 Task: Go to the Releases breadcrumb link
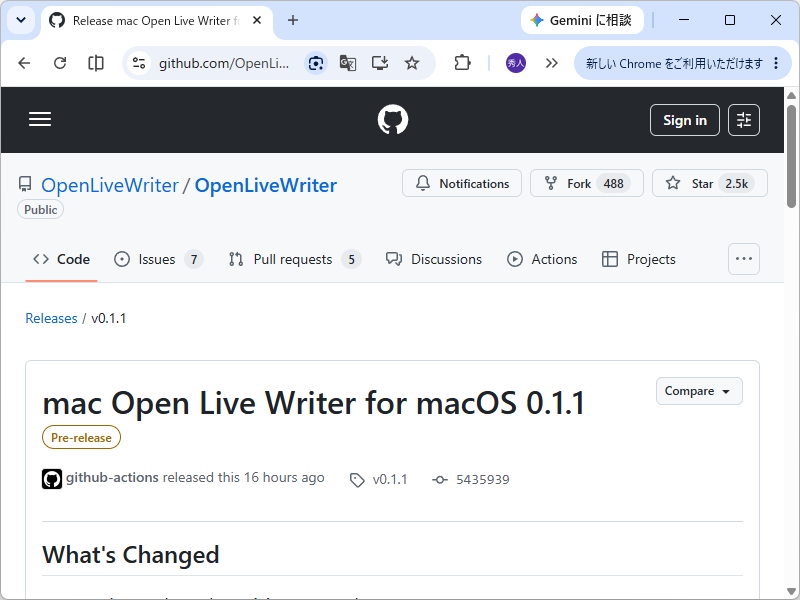point(52,318)
